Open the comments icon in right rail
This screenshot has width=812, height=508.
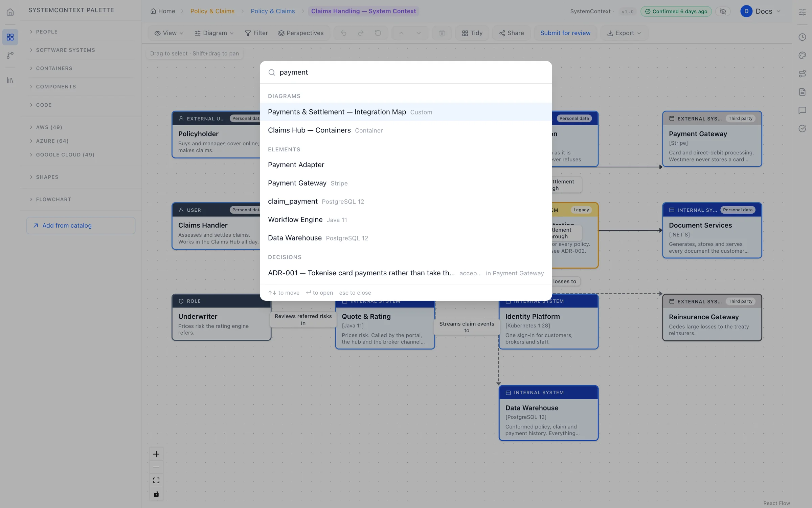click(802, 110)
